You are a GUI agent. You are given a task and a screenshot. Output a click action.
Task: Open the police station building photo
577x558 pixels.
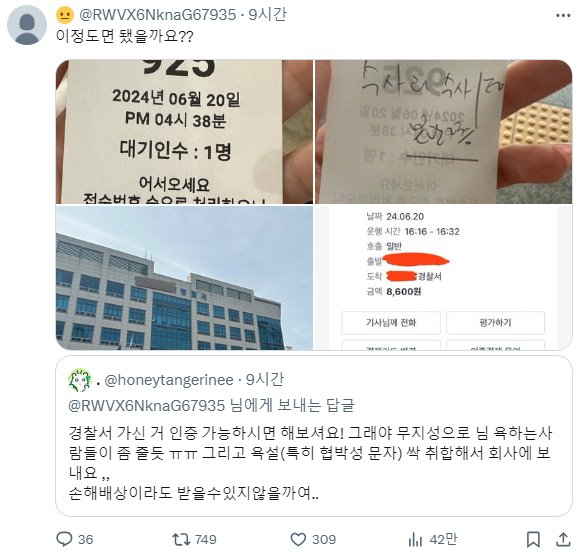(x=184, y=278)
